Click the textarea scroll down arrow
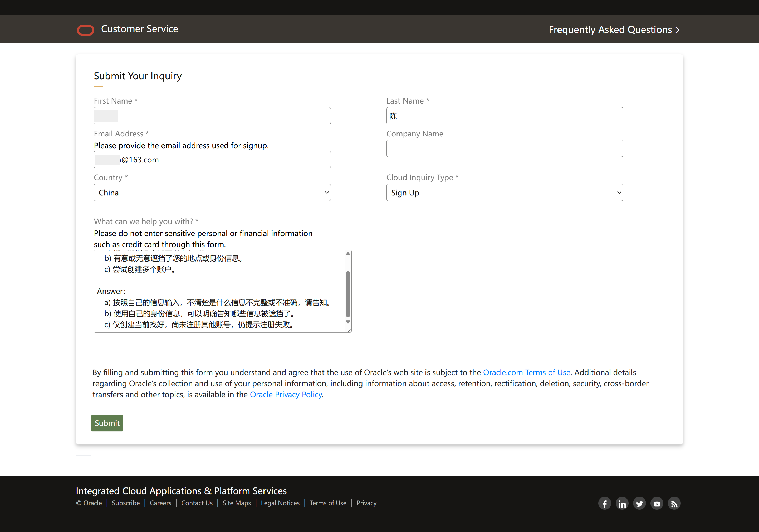Image resolution: width=759 pixels, height=532 pixels. 348,322
